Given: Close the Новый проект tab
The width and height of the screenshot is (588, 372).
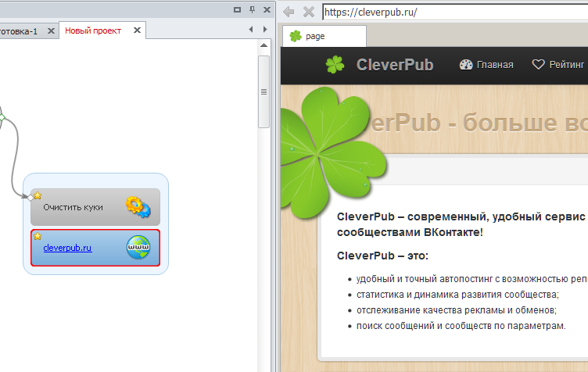Looking at the screenshot, I should pos(138,30).
